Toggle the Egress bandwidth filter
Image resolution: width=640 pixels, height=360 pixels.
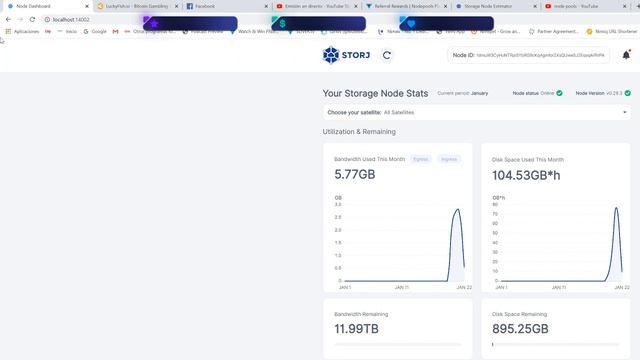point(420,159)
